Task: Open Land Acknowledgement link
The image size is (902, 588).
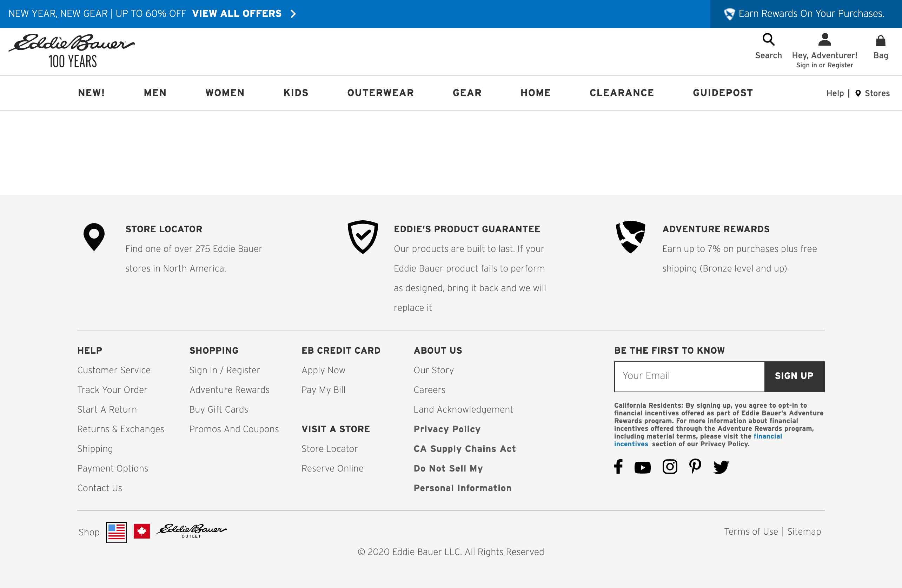Action: point(463,409)
